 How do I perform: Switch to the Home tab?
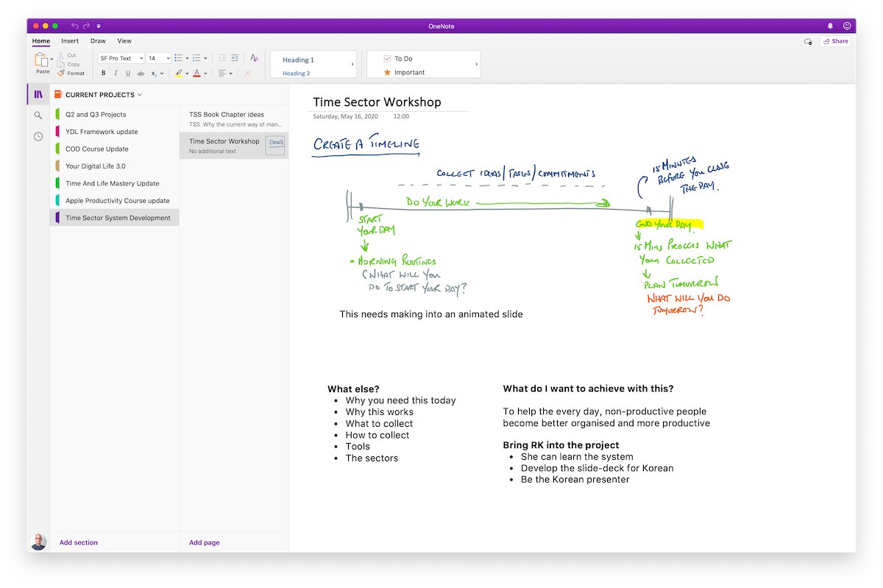pos(41,41)
